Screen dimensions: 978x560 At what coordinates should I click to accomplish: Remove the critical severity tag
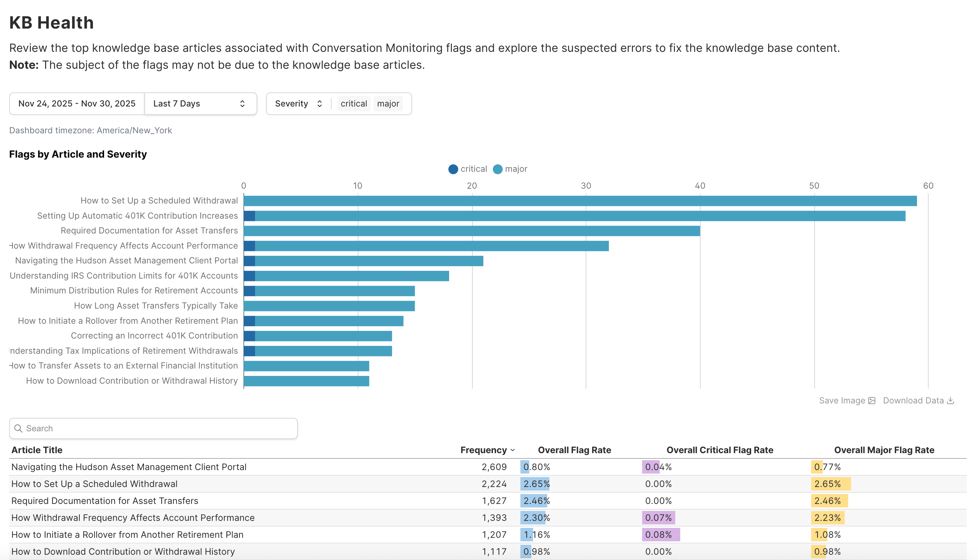click(354, 103)
